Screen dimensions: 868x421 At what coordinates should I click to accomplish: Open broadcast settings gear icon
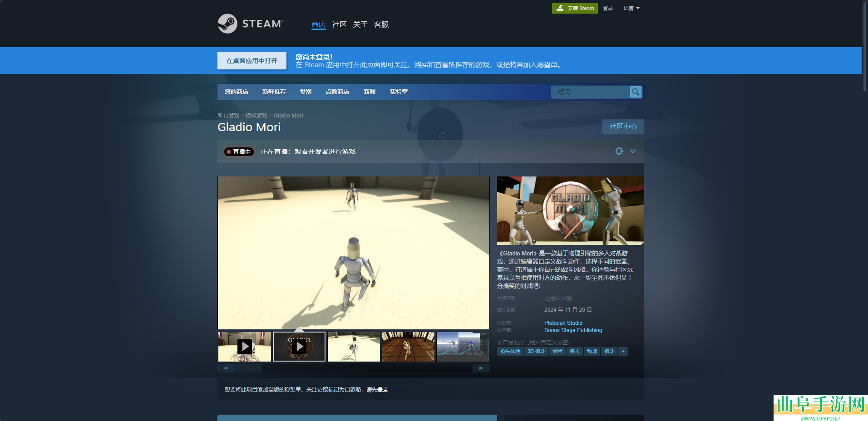[x=619, y=151]
